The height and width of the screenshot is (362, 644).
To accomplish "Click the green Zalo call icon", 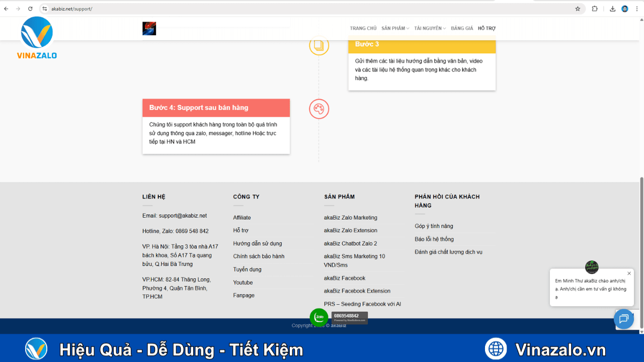I will click(x=318, y=317).
